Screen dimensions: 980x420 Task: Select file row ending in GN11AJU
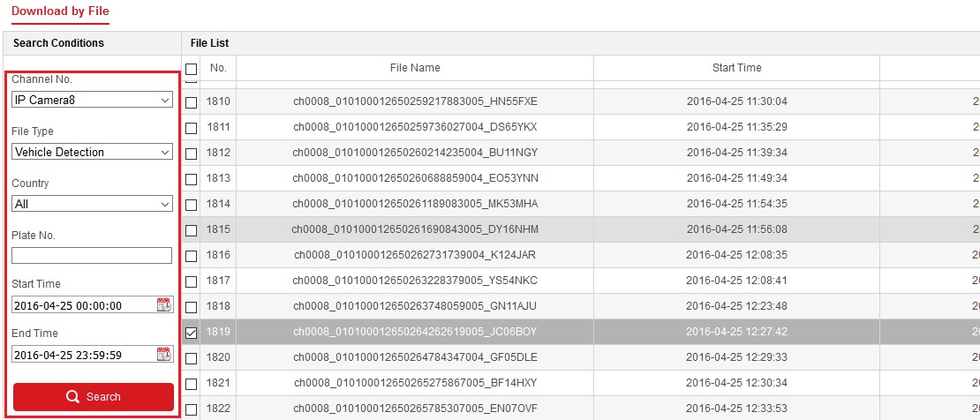tap(415, 306)
